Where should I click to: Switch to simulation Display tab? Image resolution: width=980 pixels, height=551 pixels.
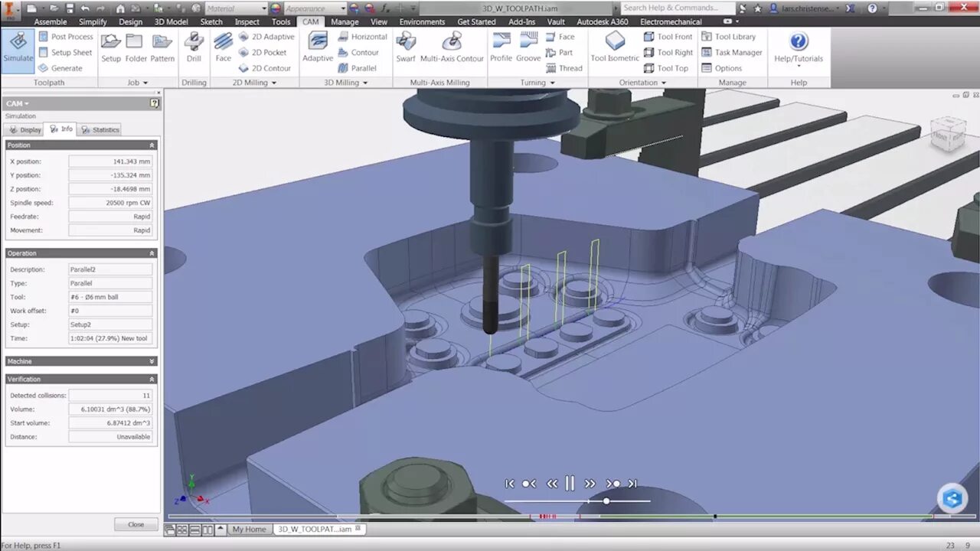24,130
